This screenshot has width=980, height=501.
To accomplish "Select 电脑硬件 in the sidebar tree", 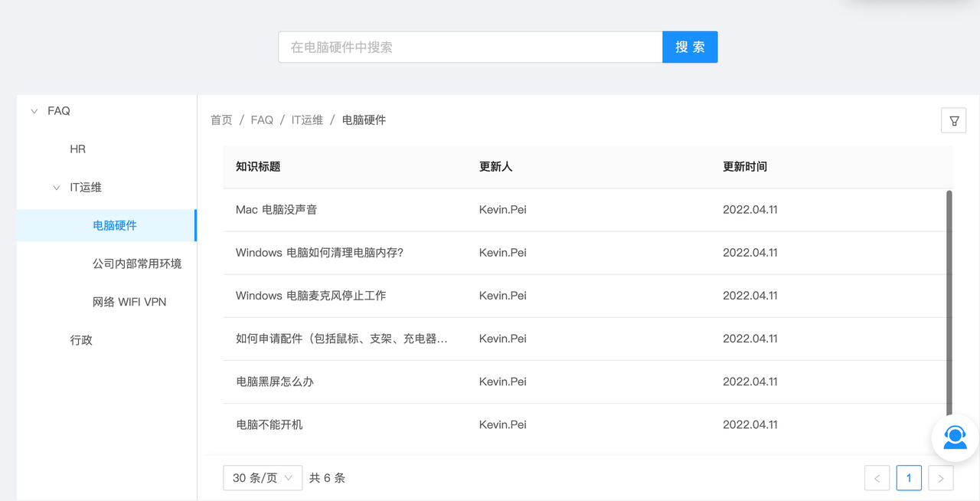I will coord(115,225).
